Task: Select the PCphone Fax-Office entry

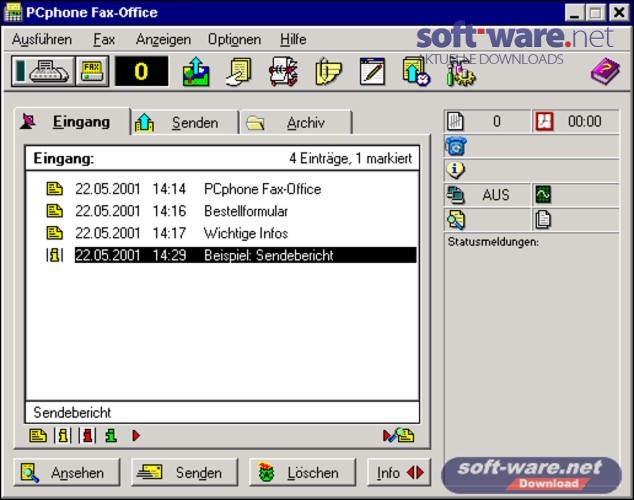Action: pos(245,189)
